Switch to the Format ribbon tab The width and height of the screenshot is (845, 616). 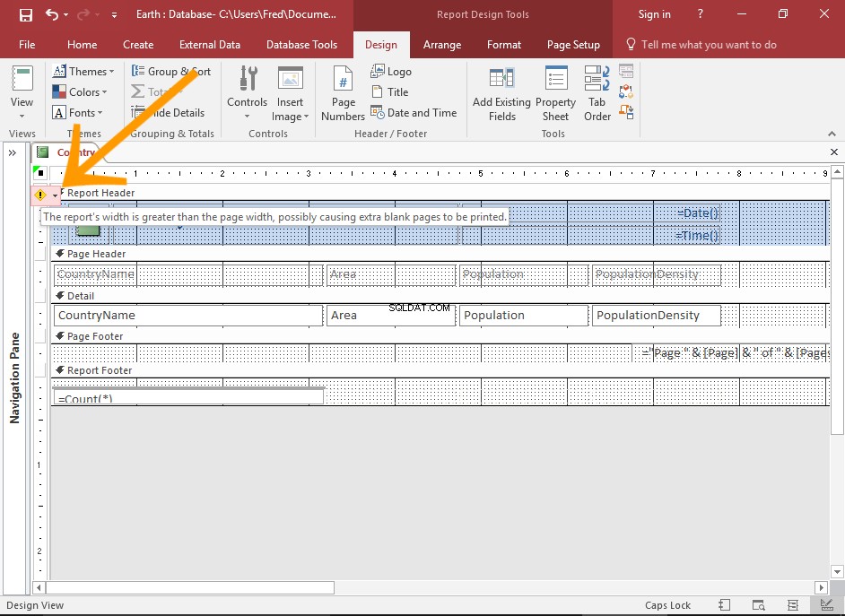(504, 45)
